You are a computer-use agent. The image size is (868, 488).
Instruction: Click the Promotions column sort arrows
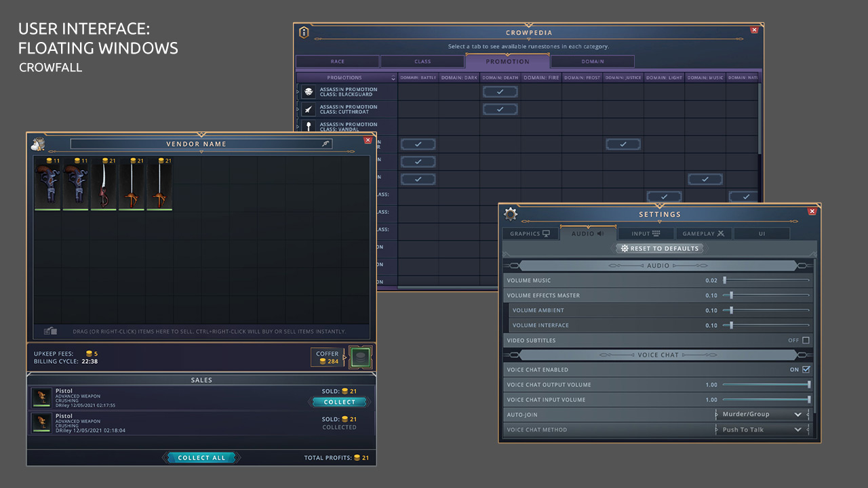tap(393, 78)
